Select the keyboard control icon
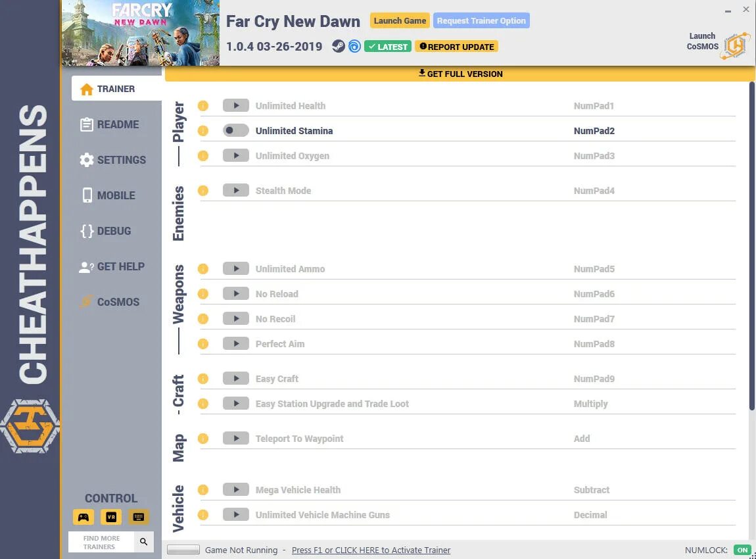 (139, 517)
